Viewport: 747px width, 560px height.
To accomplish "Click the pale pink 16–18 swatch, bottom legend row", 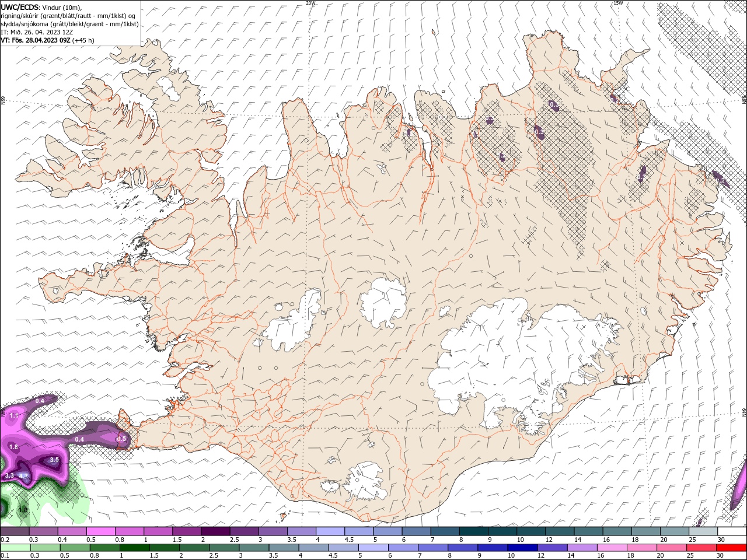I will pos(612,548).
